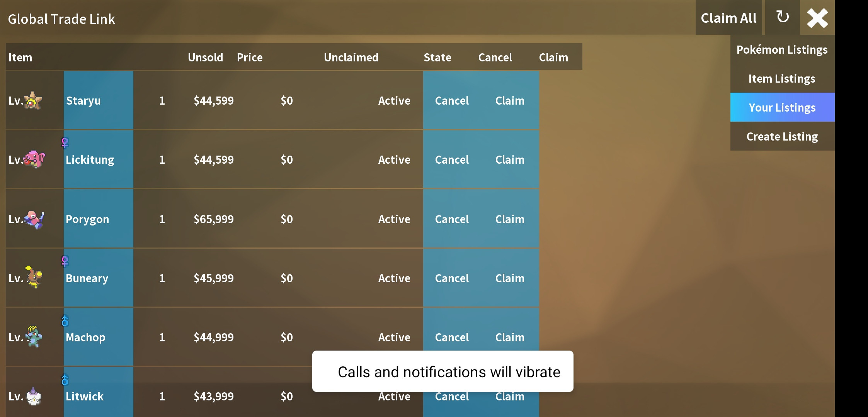Cancel the Buneary listing
This screenshot has height=417, width=868.
pyautogui.click(x=451, y=278)
